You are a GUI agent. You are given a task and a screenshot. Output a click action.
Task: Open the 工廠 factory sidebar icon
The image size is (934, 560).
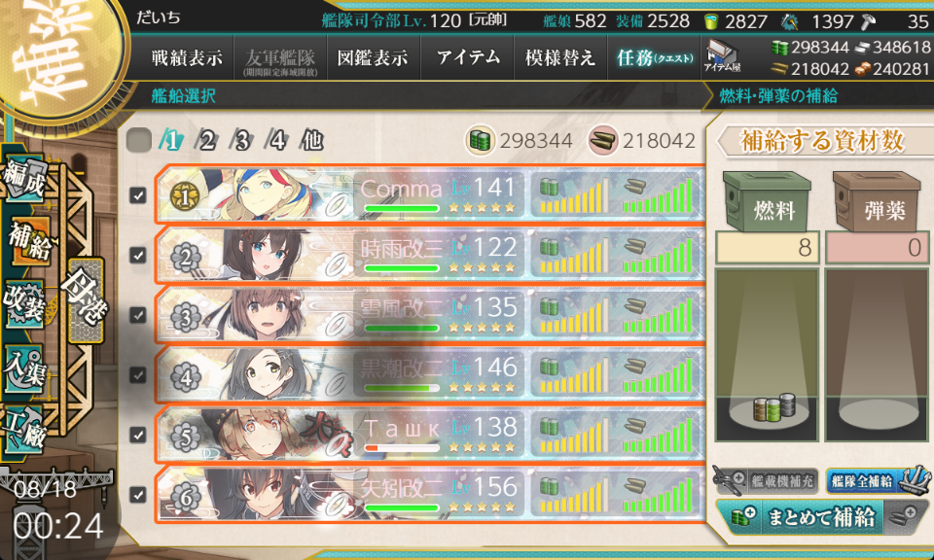point(24,429)
